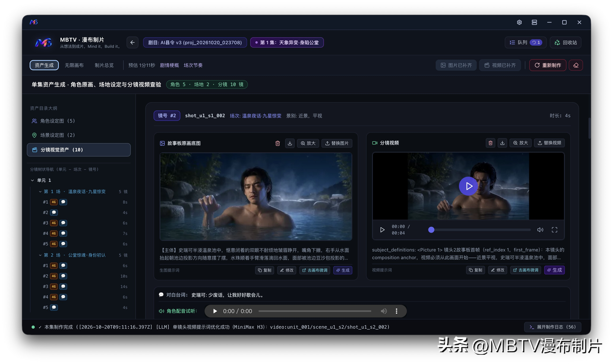Enter fullscreen for the shot video
Screen dimensions: 613x364
click(x=555, y=230)
